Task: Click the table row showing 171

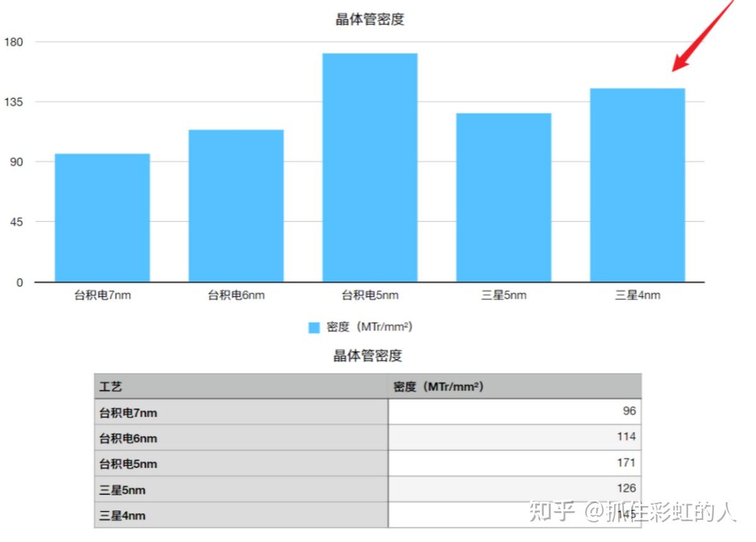Action: tap(365, 463)
